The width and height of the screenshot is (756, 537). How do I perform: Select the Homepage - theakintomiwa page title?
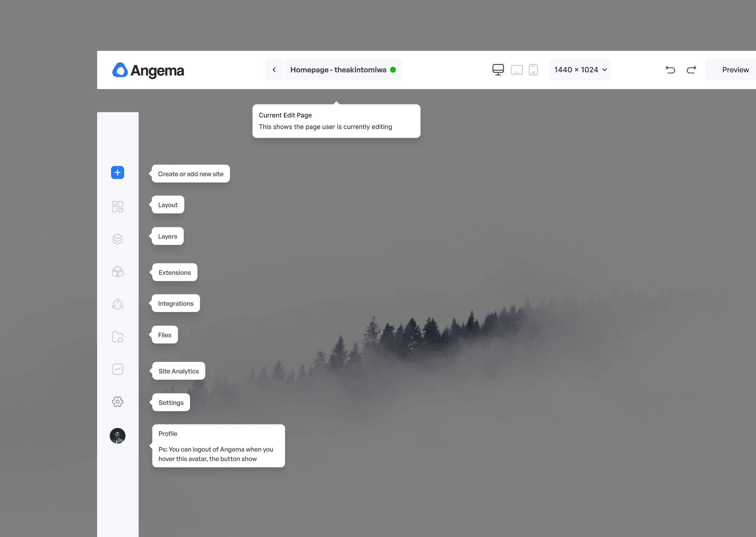pos(338,70)
